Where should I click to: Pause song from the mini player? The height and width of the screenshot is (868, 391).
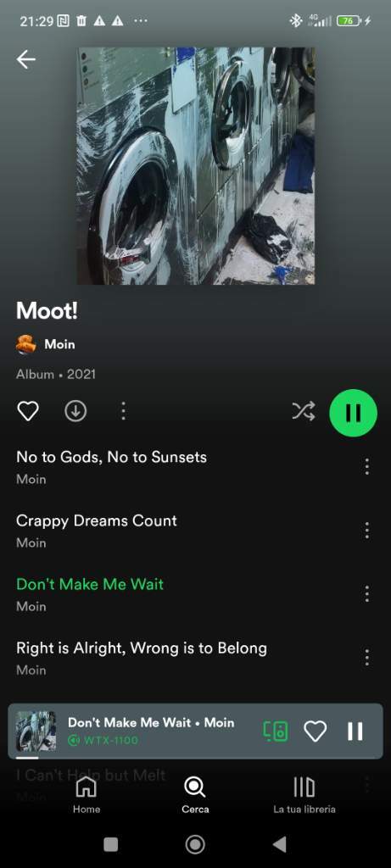(355, 732)
